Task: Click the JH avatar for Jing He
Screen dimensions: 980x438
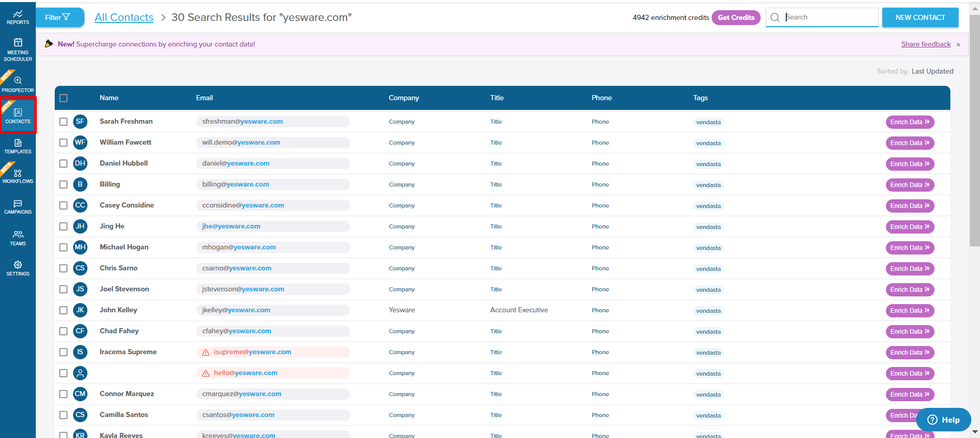Action: (80, 226)
